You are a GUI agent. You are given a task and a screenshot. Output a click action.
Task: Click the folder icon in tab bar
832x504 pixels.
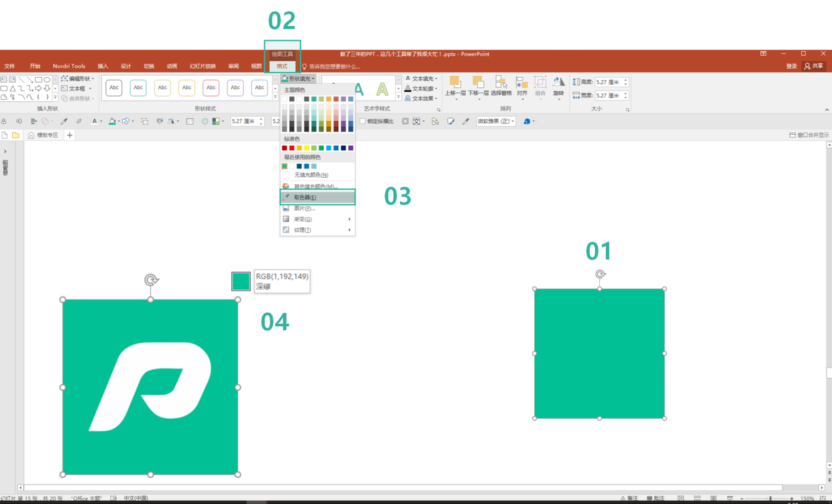click(15, 135)
